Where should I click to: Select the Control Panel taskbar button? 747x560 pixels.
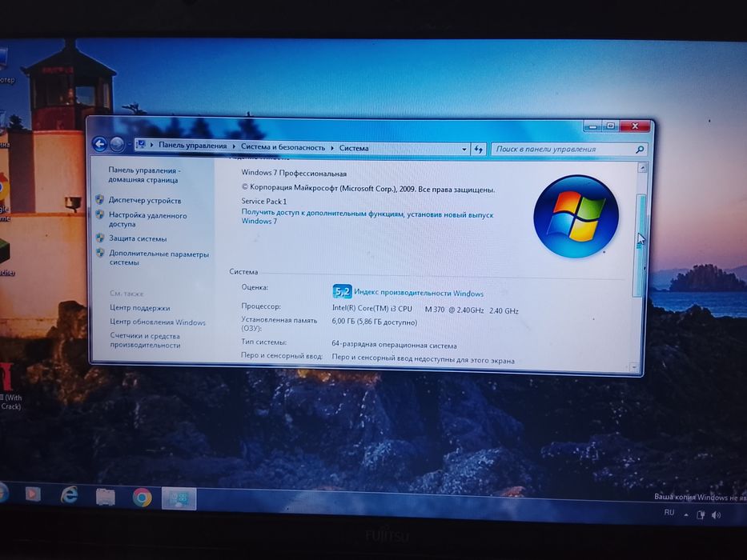[179, 498]
